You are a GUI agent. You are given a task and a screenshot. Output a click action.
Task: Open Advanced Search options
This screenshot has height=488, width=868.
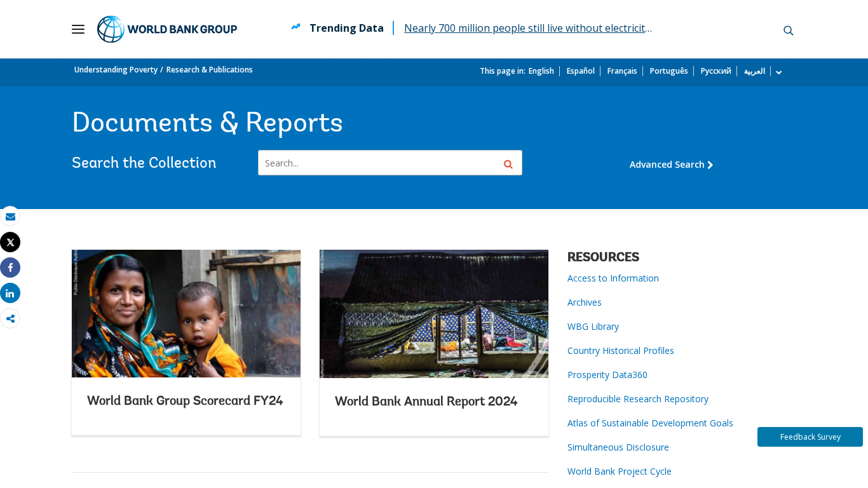[x=671, y=165]
